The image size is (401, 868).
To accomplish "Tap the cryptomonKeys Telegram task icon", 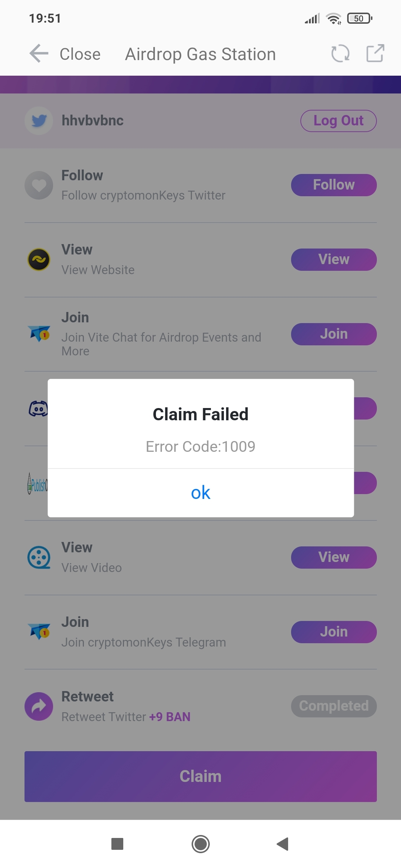I will (x=39, y=631).
